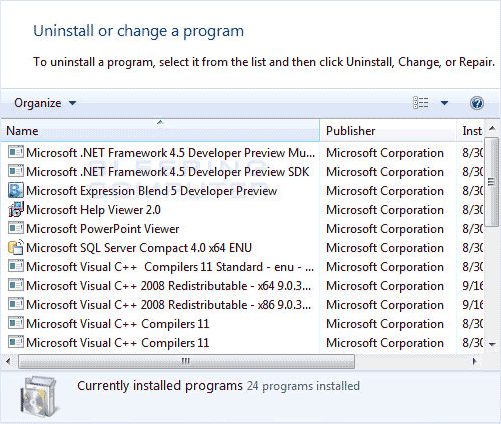The image size is (501, 424).
Task: Click the horizontal scrollbar right arrow
Action: click(474, 361)
